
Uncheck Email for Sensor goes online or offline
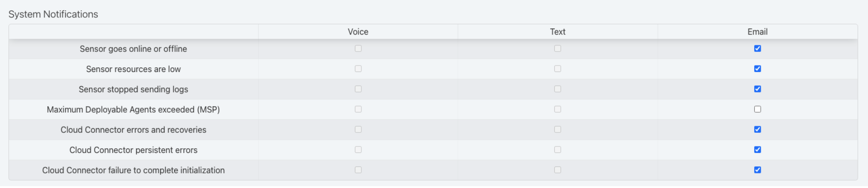(758, 49)
